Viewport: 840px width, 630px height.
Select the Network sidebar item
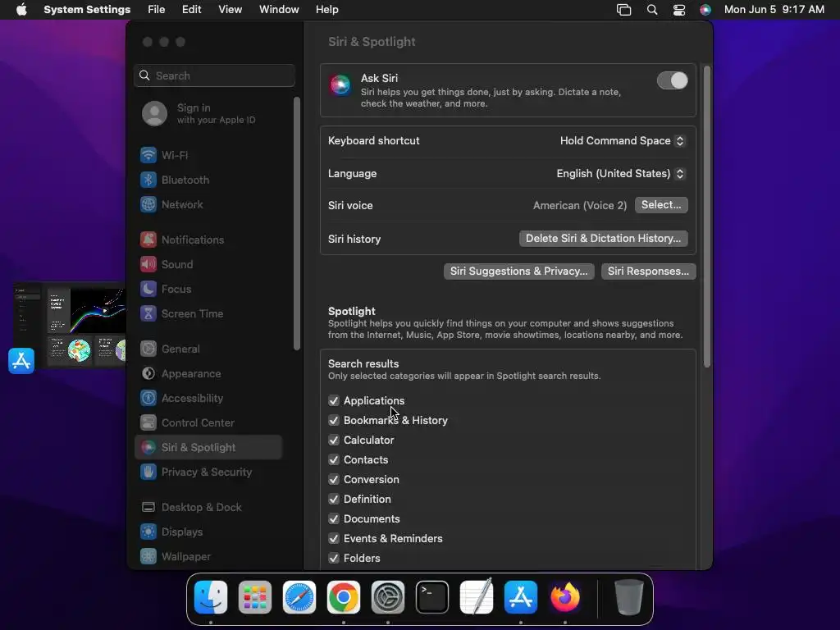(208, 204)
